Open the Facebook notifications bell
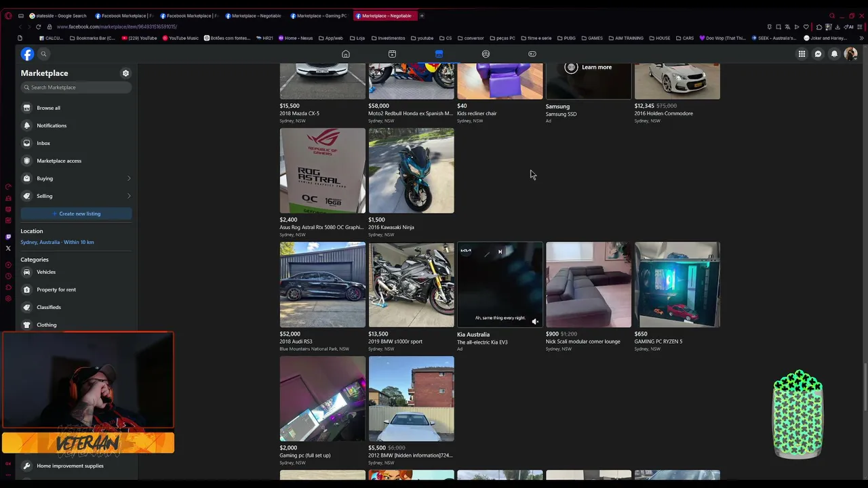Image resolution: width=868 pixels, height=488 pixels. (x=834, y=54)
